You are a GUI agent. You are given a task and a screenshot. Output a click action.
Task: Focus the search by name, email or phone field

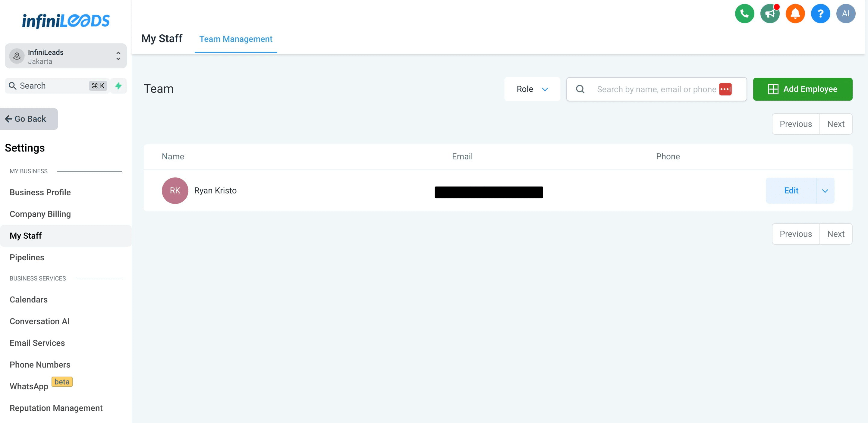656,89
